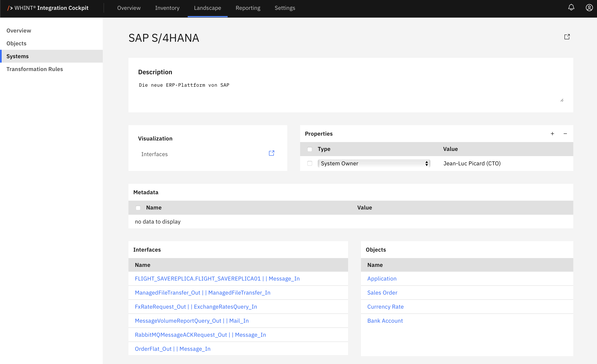
Task: Open Transformation Rules in the sidebar
Action: [51, 69]
